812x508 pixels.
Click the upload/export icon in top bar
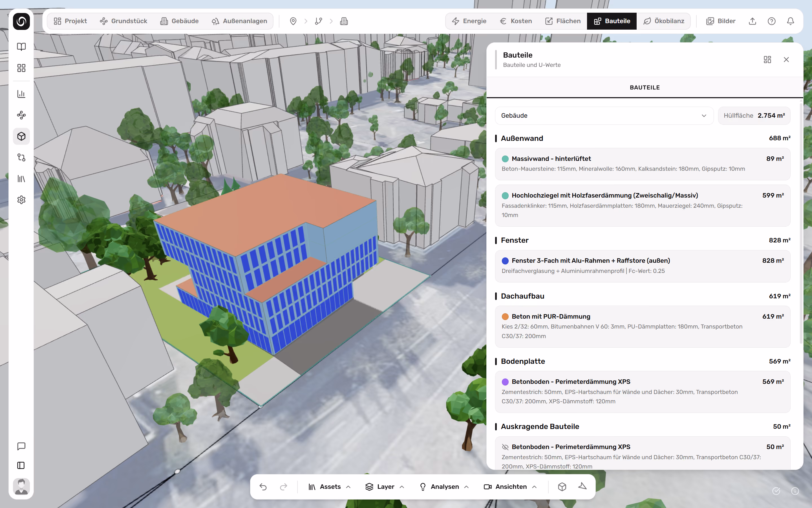752,21
